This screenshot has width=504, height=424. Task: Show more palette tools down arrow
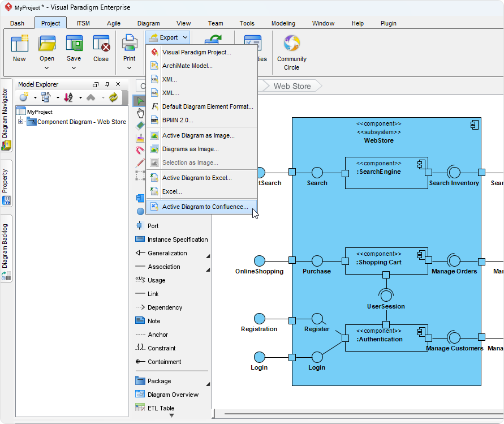(x=171, y=416)
